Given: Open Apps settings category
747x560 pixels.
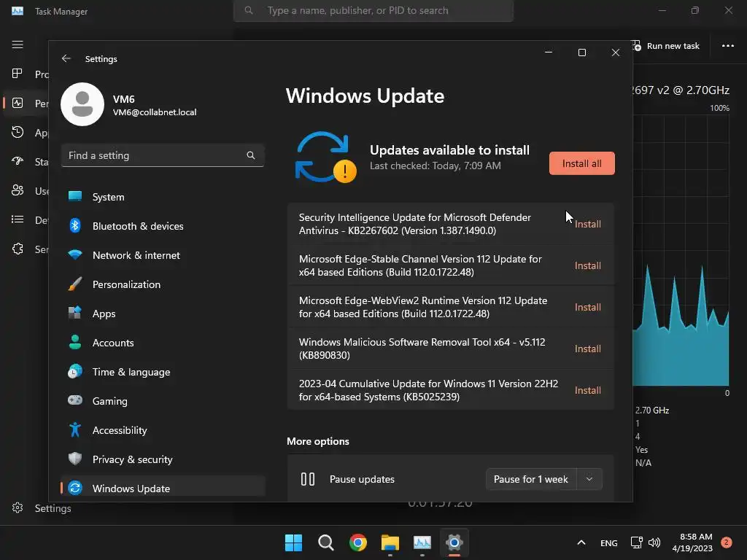Looking at the screenshot, I should 163,314.
